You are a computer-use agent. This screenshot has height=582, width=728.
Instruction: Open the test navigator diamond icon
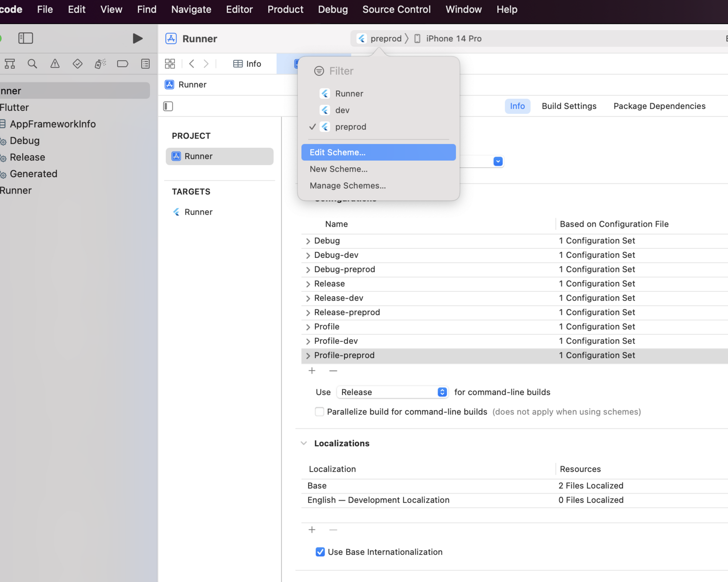[78, 64]
